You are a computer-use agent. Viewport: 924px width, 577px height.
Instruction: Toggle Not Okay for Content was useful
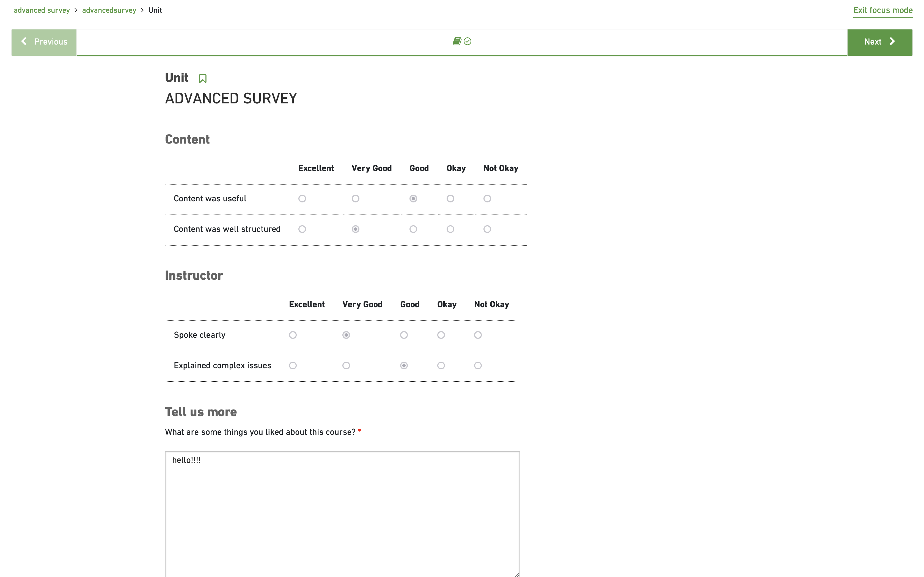point(487,198)
